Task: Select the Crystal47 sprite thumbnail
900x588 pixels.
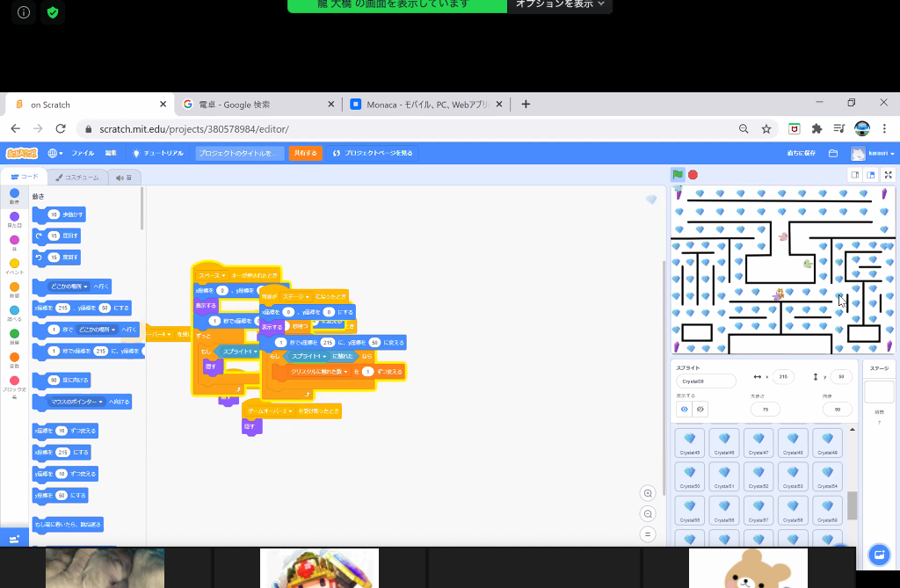Action: click(758, 443)
